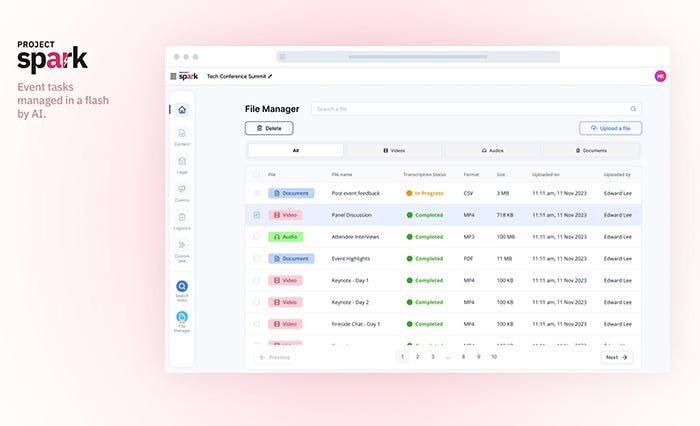
Task: Click the pencil icon to rename event
Action: click(x=270, y=76)
